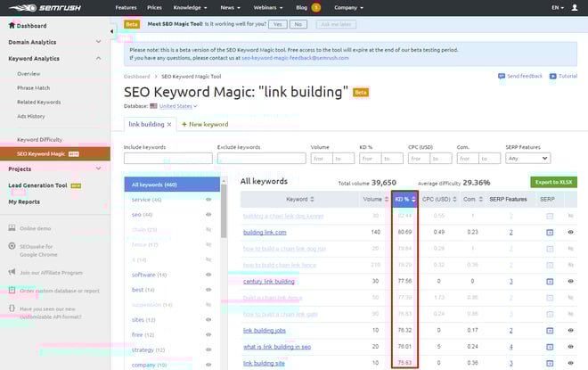Open the Knowledge dropdown menu
This screenshot has width=588, height=370.
[x=190, y=7]
